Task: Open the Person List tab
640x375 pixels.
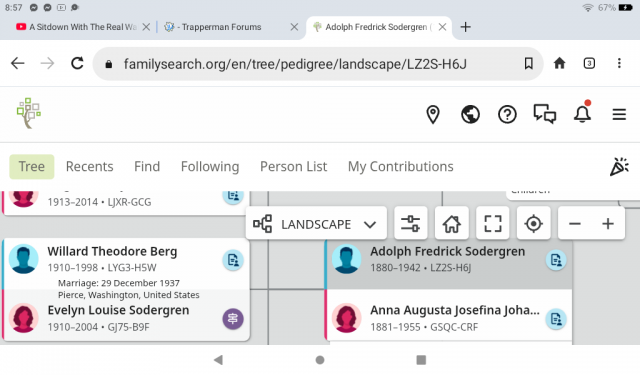Action: tap(293, 166)
